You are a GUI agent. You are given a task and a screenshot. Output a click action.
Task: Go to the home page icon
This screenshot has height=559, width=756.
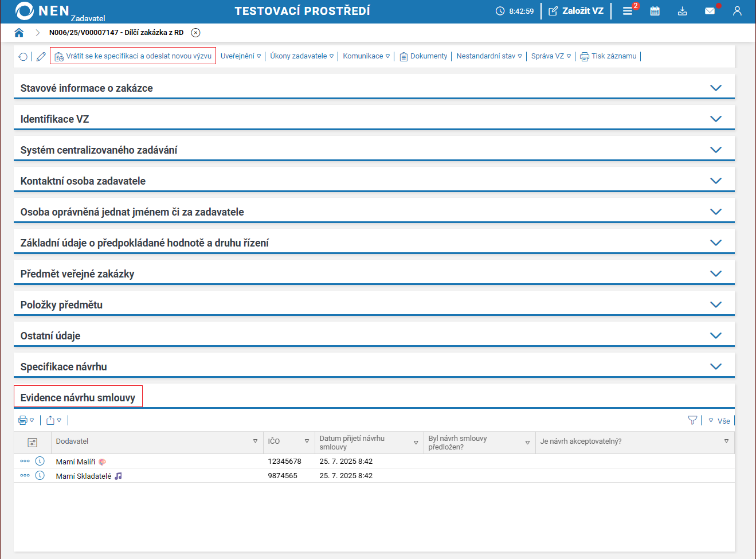pos(19,33)
